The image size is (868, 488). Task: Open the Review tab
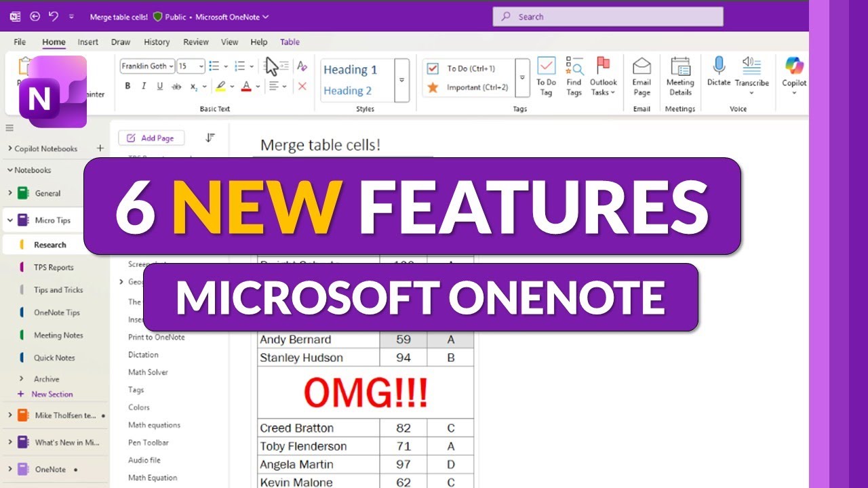point(196,42)
